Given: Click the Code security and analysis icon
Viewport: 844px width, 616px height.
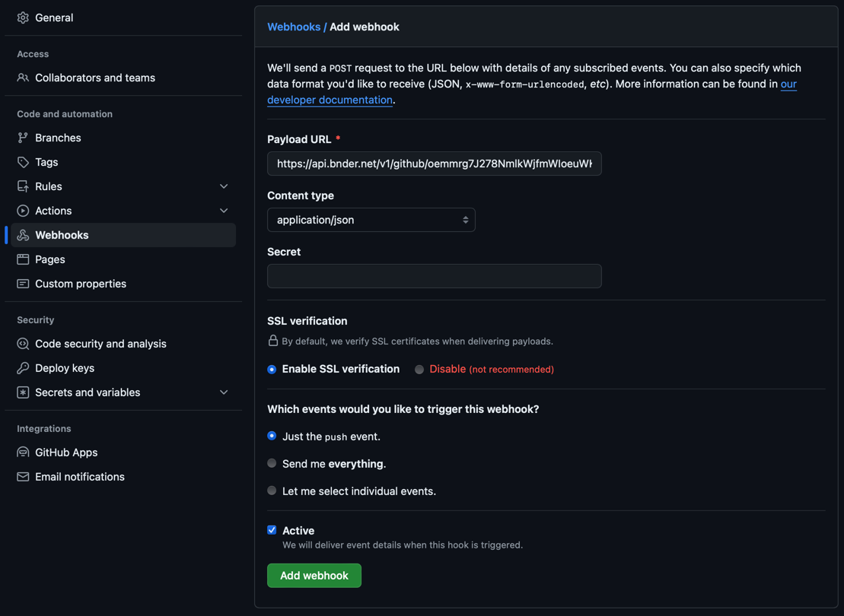Looking at the screenshot, I should point(23,344).
